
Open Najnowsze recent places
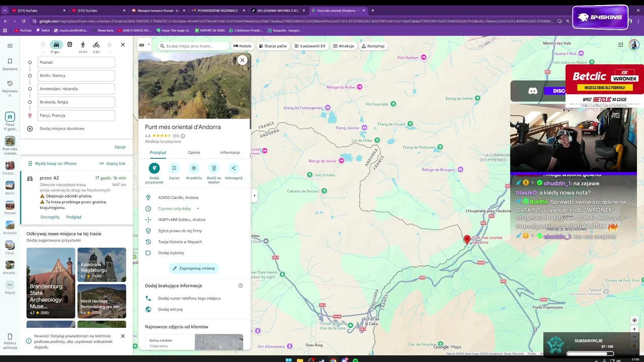click(10, 88)
